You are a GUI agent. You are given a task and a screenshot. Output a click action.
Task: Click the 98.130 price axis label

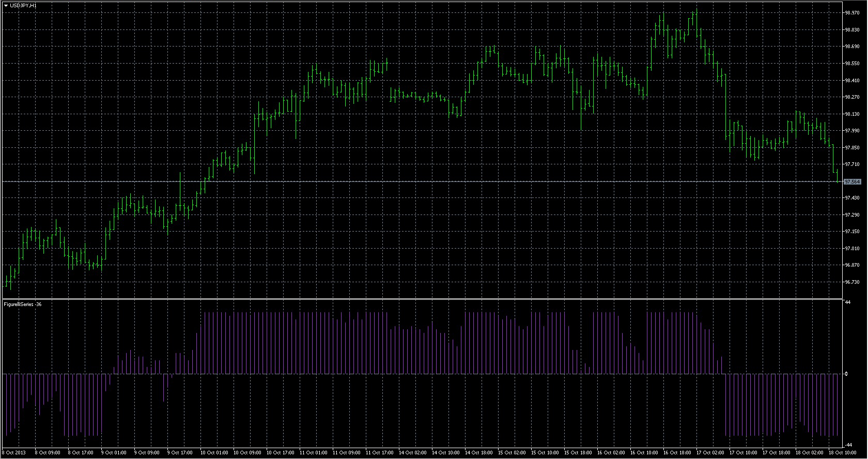852,114
